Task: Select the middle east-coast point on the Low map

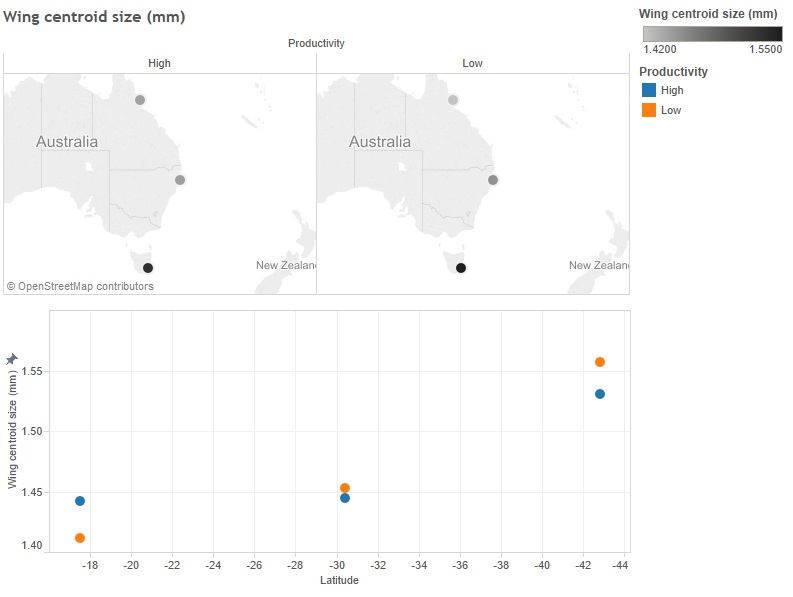Action: (x=493, y=180)
